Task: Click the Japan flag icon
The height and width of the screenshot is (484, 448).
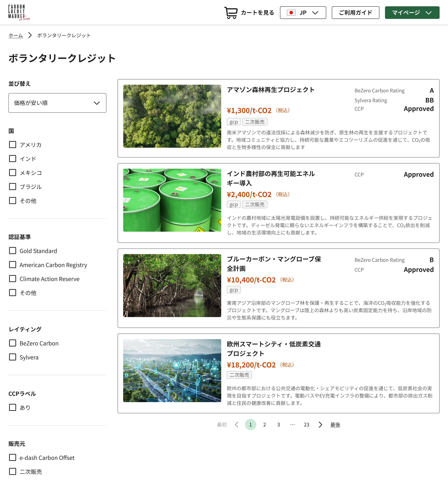Action: pos(291,13)
